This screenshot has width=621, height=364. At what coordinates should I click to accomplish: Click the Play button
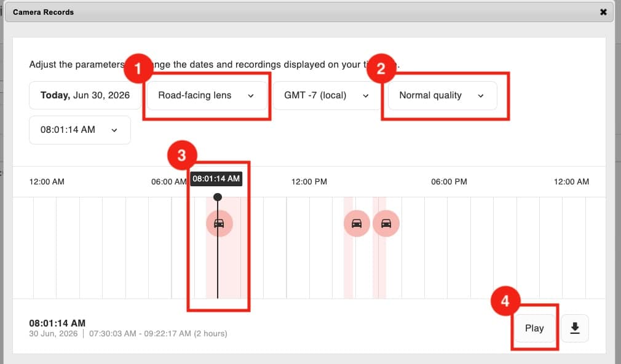[534, 328]
